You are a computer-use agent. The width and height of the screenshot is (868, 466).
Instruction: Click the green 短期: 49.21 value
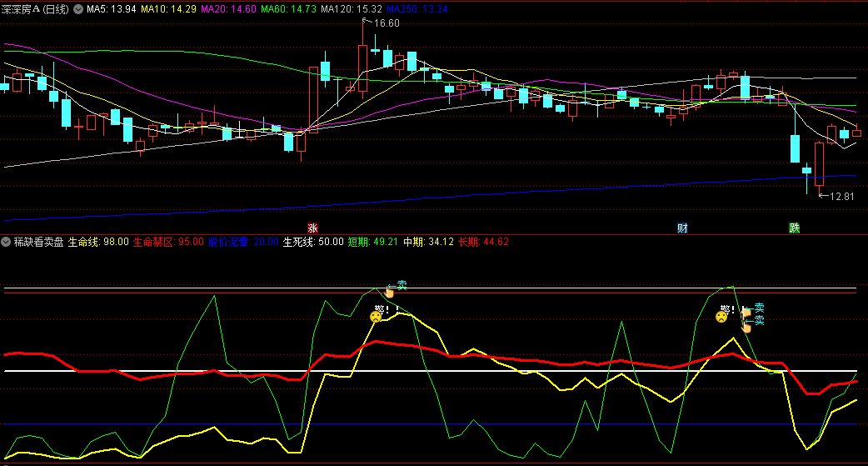[x=373, y=242]
